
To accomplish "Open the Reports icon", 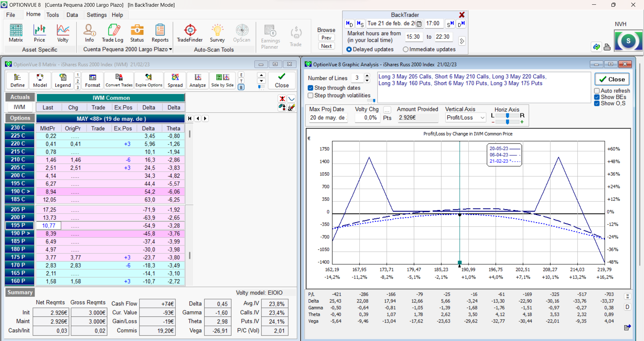I will tap(160, 33).
